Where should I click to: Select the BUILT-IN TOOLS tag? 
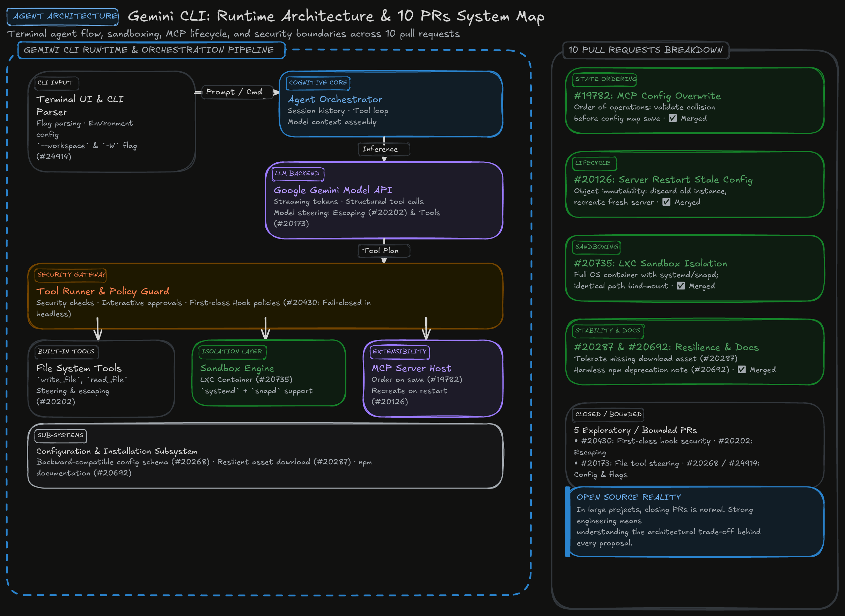[x=66, y=352]
